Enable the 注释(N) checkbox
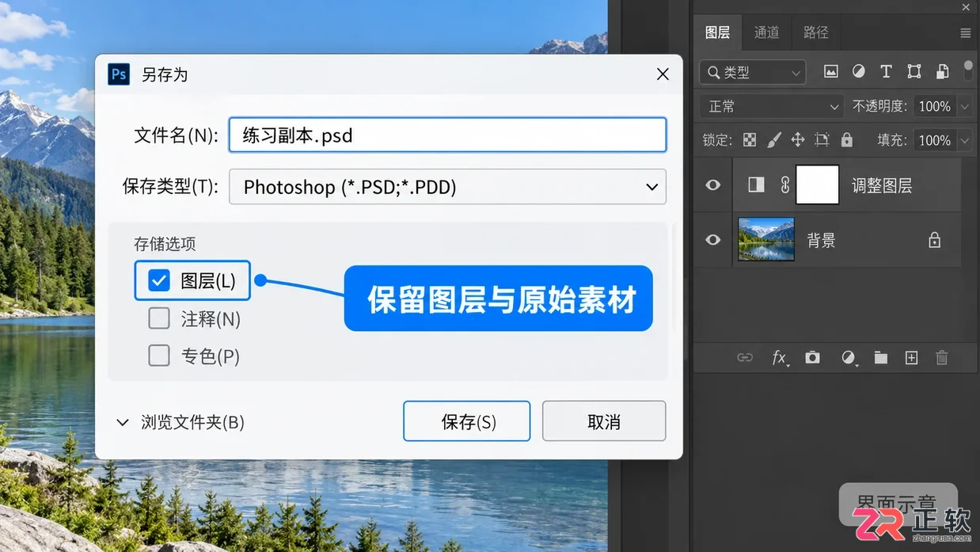 tap(159, 318)
